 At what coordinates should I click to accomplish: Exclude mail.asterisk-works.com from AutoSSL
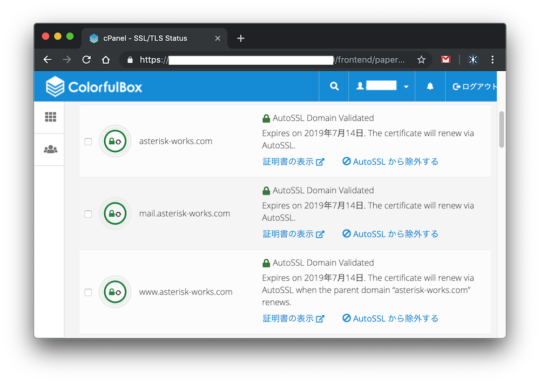pos(390,234)
